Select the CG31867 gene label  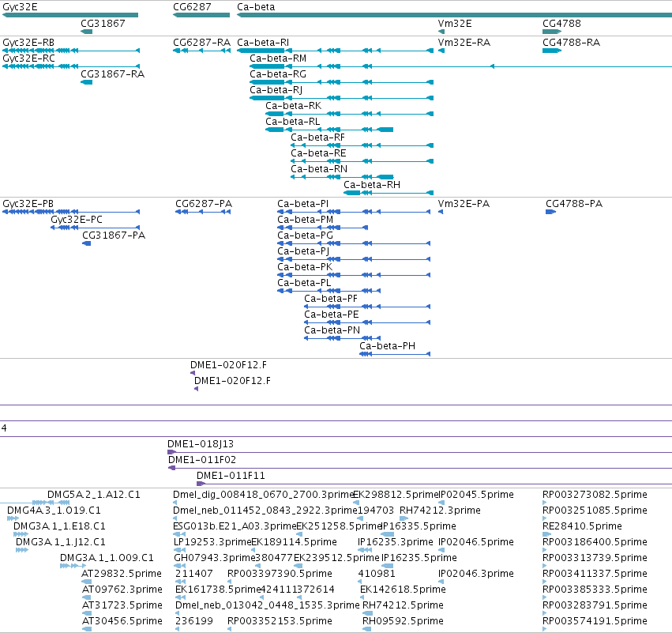103,24
